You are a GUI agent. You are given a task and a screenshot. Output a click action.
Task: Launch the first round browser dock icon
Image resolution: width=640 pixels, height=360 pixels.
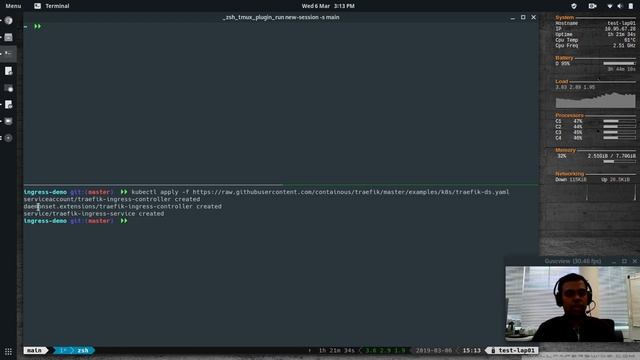tap(9, 21)
